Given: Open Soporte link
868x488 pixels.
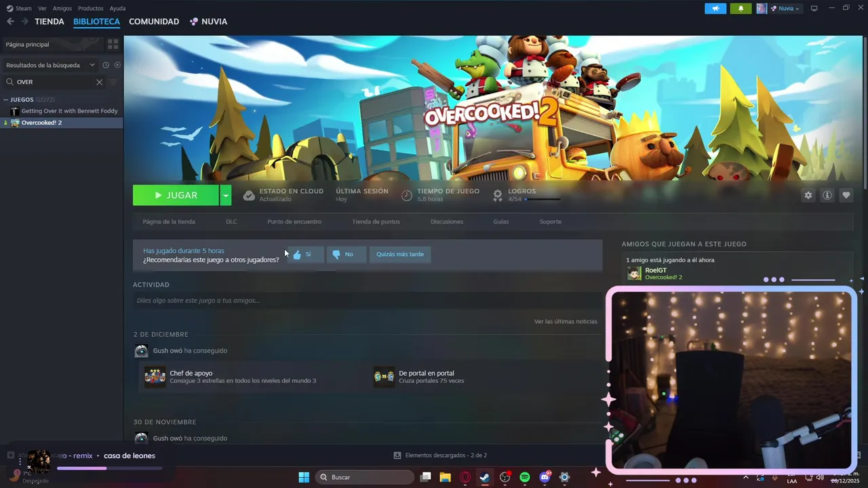Looking at the screenshot, I should pyautogui.click(x=550, y=222).
